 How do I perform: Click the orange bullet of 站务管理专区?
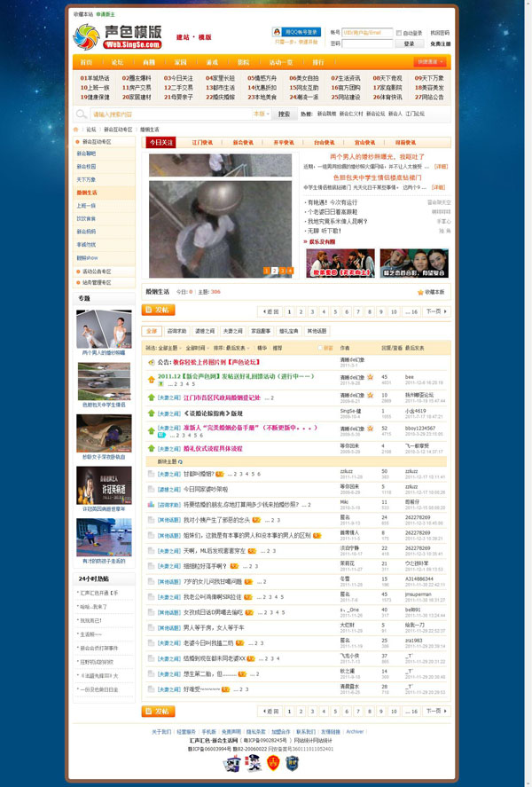coord(78,282)
